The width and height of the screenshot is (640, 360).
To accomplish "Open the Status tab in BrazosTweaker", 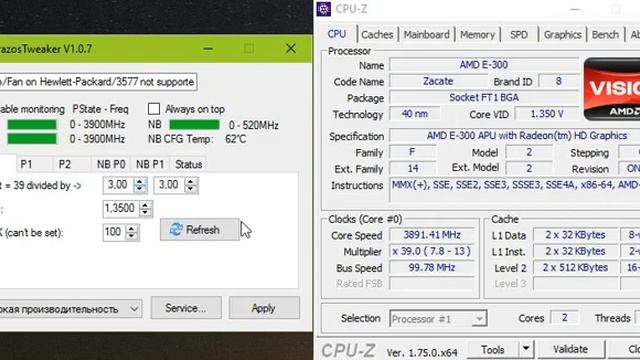I will (x=189, y=164).
